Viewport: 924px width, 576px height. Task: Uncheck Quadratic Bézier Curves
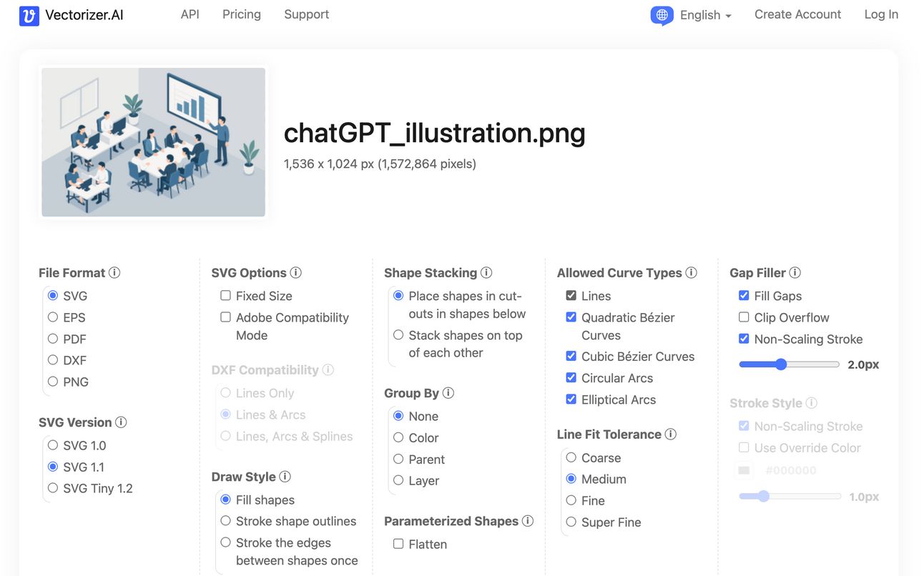tap(571, 317)
